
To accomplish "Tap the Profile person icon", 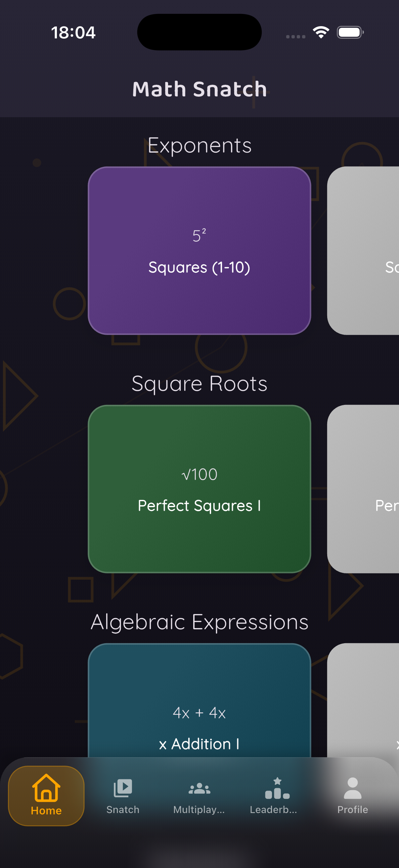I will pos(353,788).
